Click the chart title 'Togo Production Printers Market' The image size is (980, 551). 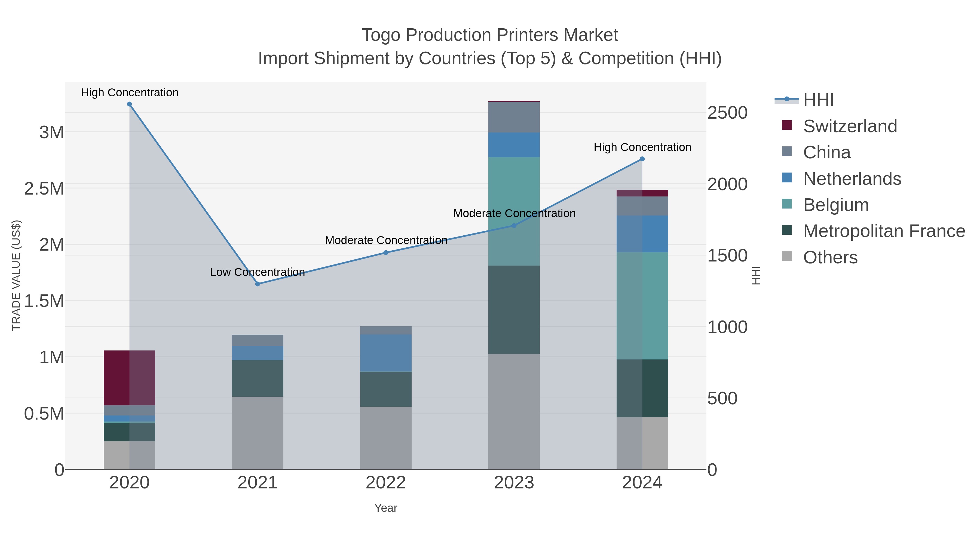[x=490, y=35]
